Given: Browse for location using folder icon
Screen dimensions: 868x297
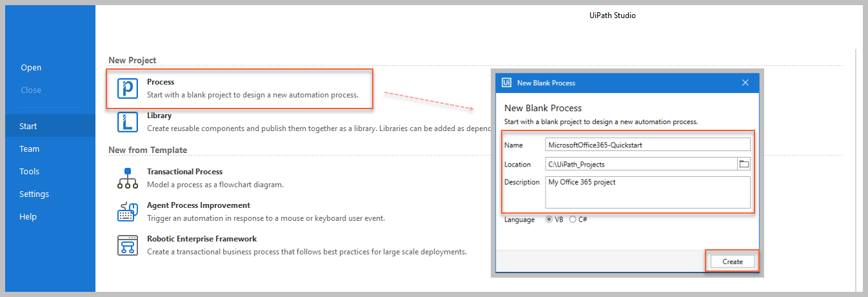Looking at the screenshot, I should point(744,164).
